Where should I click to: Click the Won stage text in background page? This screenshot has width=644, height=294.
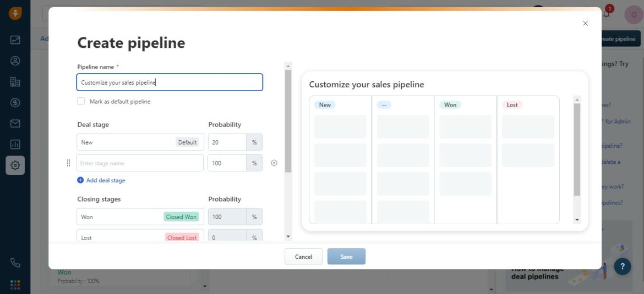coord(64,272)
